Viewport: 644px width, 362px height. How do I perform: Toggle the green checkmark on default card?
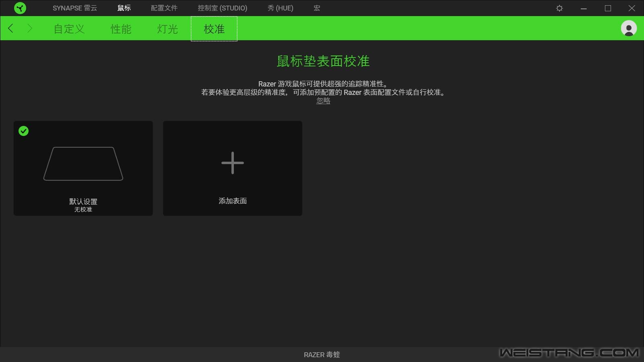click(x=24, y=131)
